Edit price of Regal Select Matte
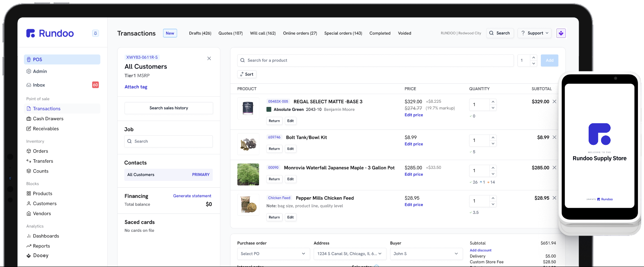644x267 pixels. pos(414,115)
